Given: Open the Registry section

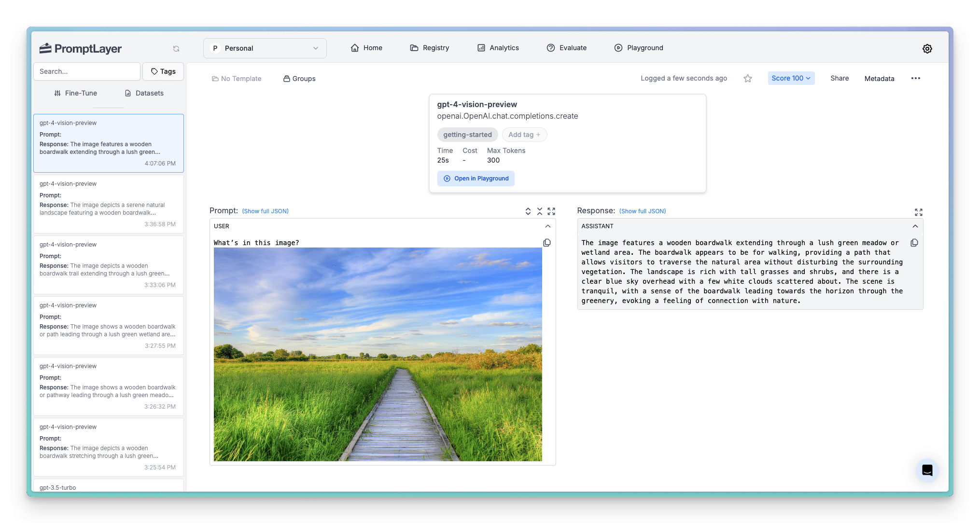Looking at the screenshot, I should [x=430, y=48].
